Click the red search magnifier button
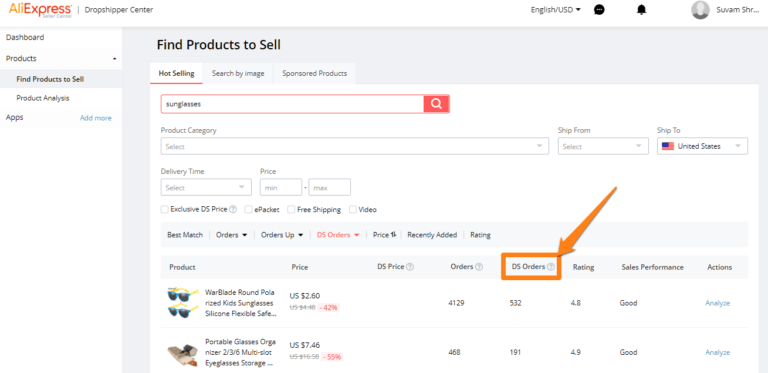Image resolution: width=768 pixels, height=373 pixels. [x=436, y=104]
